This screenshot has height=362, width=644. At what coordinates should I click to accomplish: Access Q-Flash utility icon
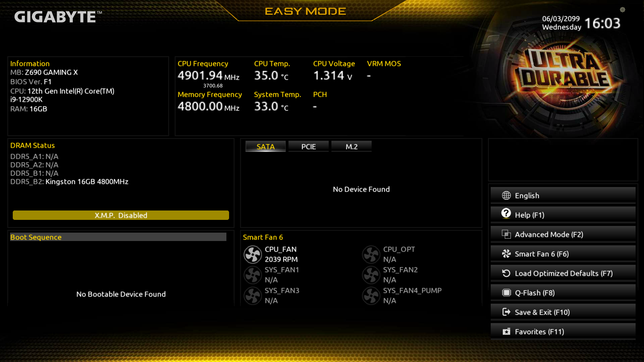[505, 292]
